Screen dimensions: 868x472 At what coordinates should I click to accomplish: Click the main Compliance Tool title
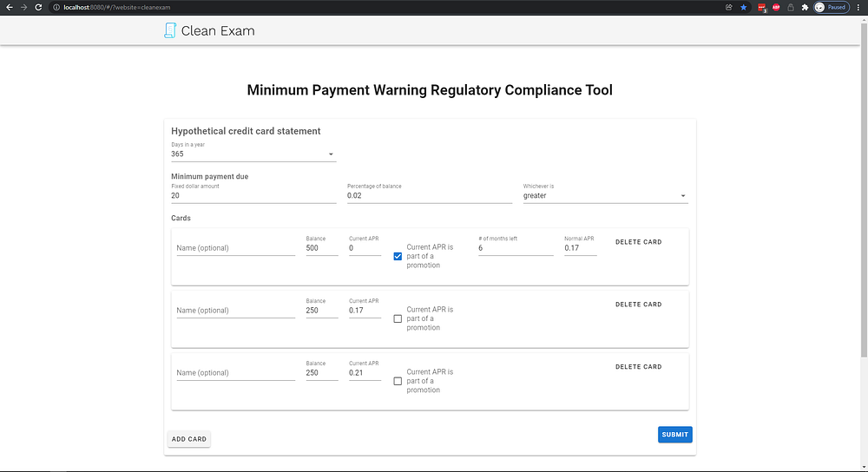pyautogui.click(x=430, y=90)
